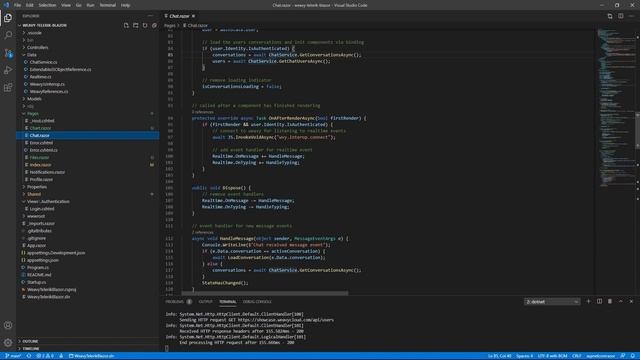The width and height of the screenshot is (640, 360).
Task: Kill the terminal with the trash icon
Action: [x=610, y=301]
